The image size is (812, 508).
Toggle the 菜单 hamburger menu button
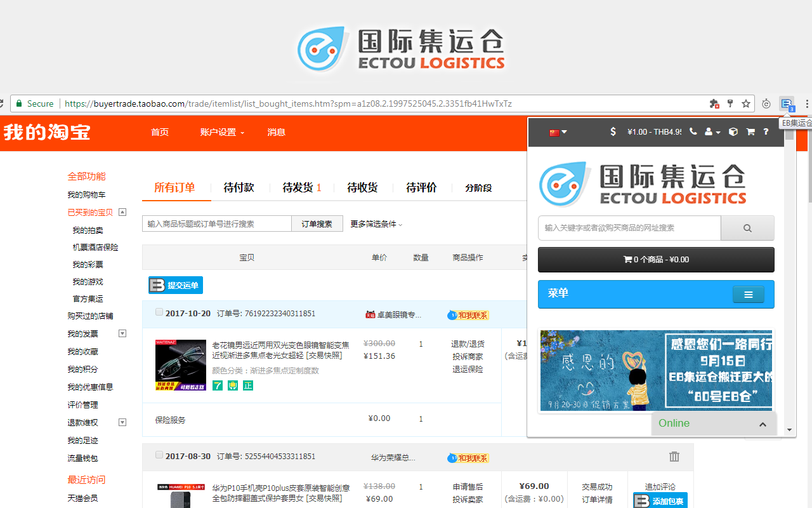(749, 295)
